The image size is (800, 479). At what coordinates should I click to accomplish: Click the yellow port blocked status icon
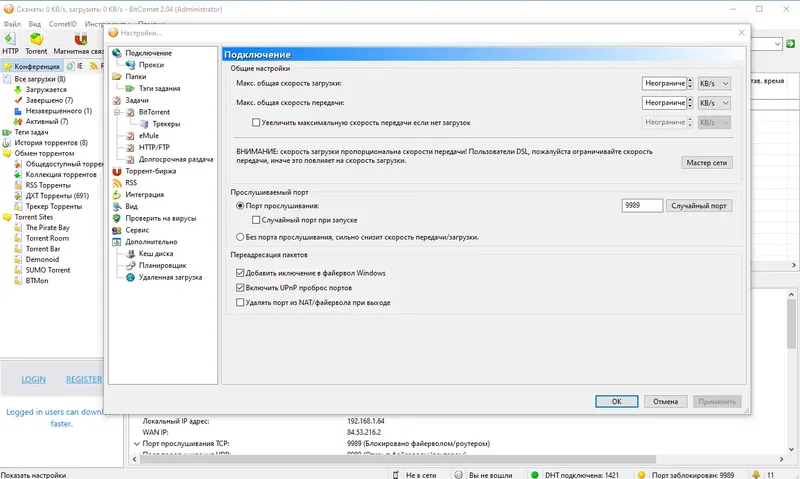(x=641, y=475)
